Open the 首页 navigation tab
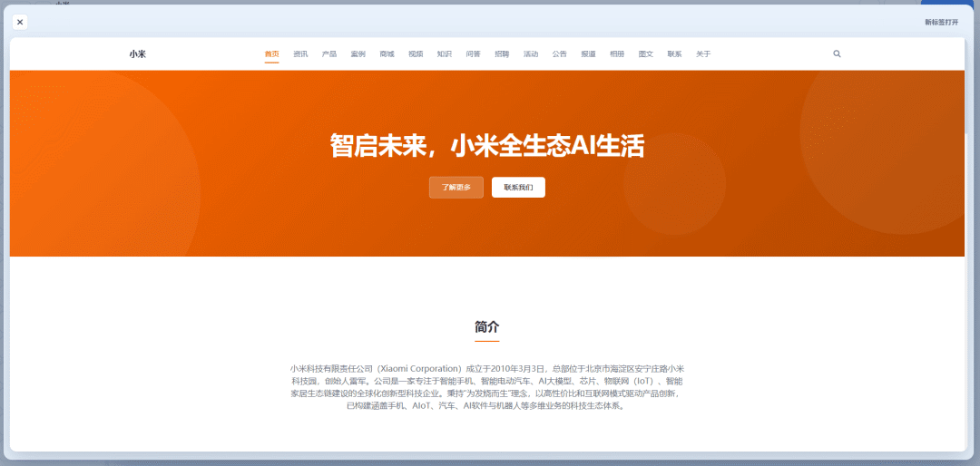The image size is (980, 466). coord(272,54)
